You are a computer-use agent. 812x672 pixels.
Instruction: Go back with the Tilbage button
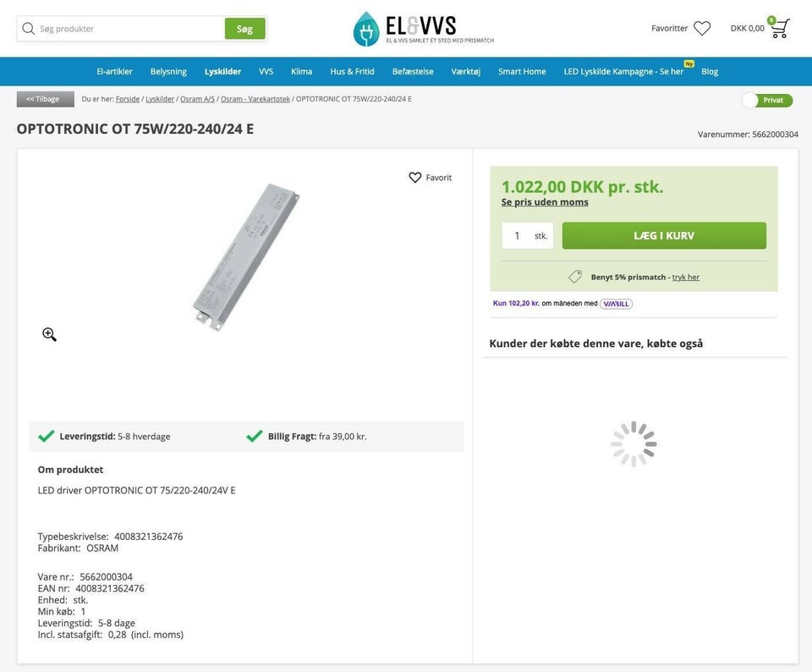coord(45,99)
